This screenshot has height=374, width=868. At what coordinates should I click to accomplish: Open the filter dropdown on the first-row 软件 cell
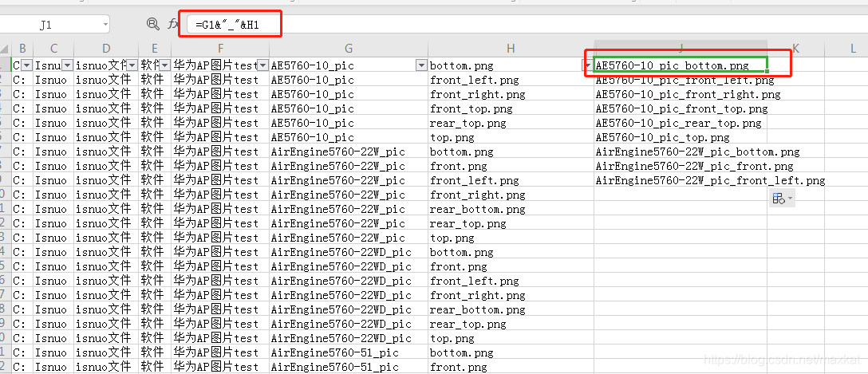165,65
